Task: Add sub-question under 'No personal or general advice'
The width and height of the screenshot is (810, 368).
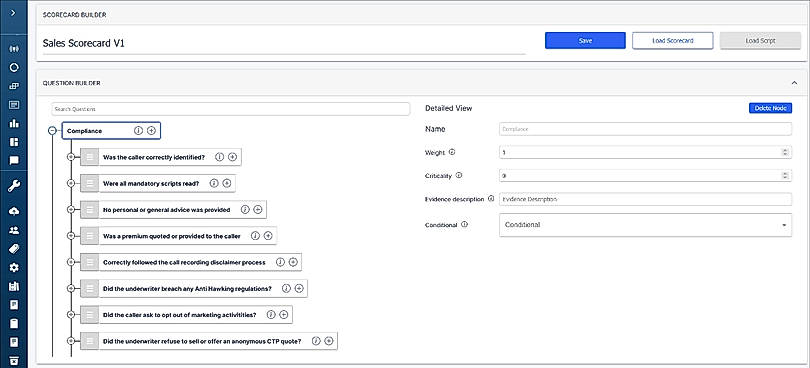Action: click(258, 209)
